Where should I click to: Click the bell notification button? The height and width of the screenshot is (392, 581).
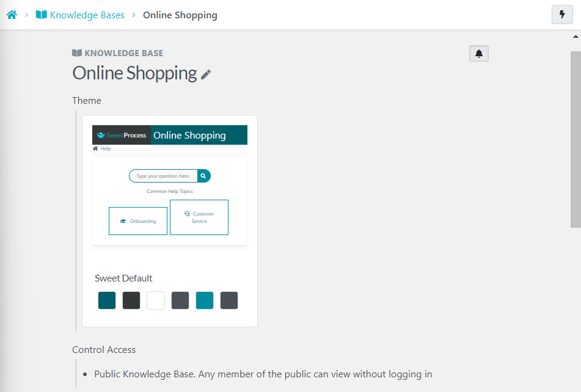click(479, 54)
